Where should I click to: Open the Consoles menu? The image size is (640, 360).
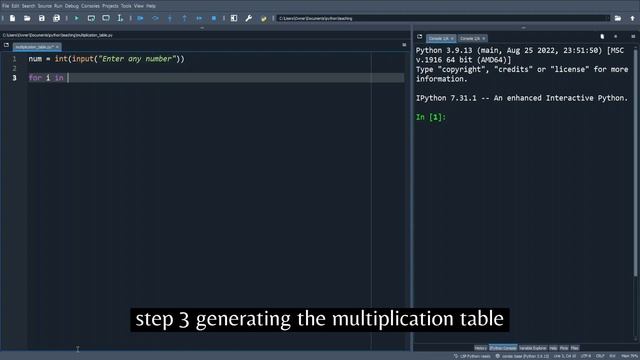point(90,6)
